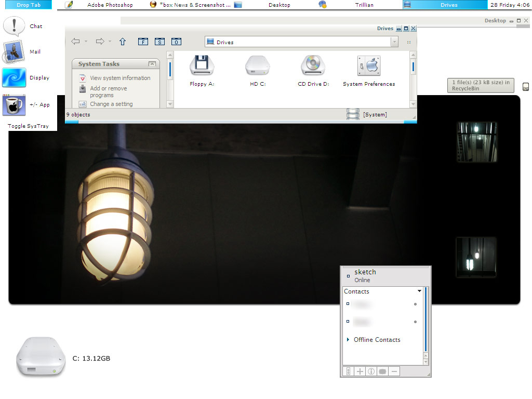
Task: Open System Preferences icon
Action: coord(369,65)
